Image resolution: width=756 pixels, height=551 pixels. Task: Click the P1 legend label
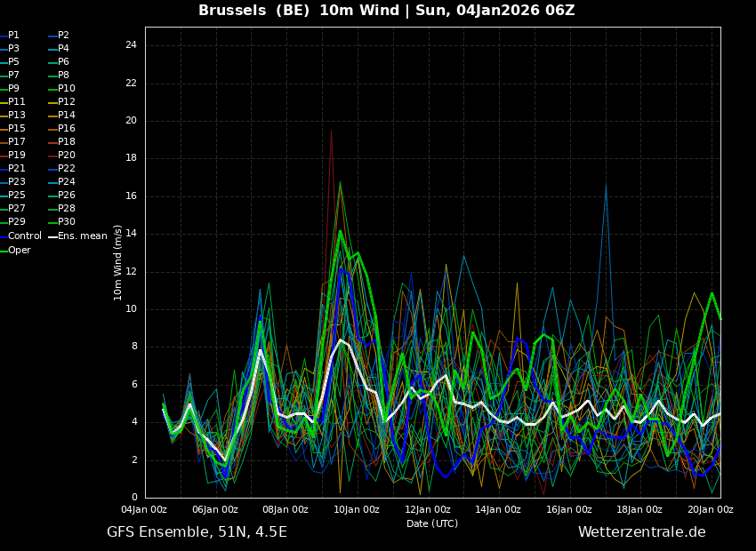click(x=13, y=36)
